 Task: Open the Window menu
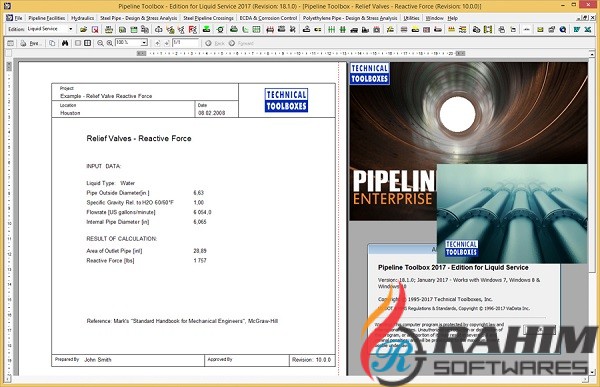tap(434, 18)
